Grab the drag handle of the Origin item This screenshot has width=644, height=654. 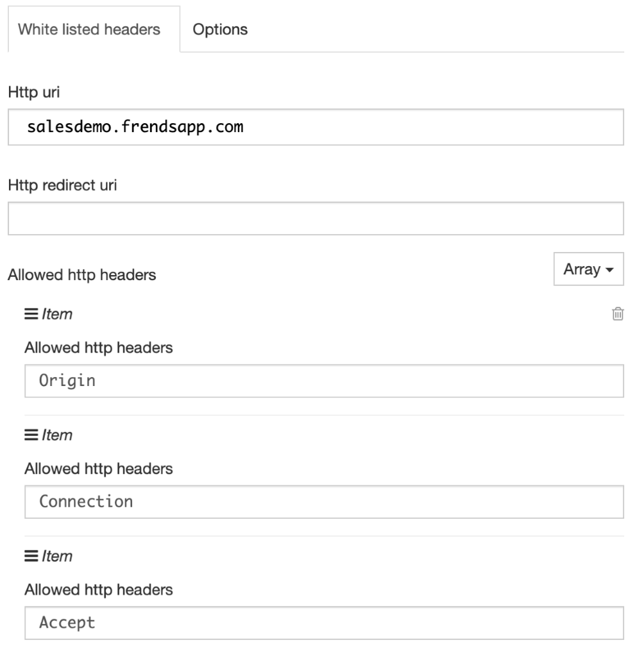31,314
